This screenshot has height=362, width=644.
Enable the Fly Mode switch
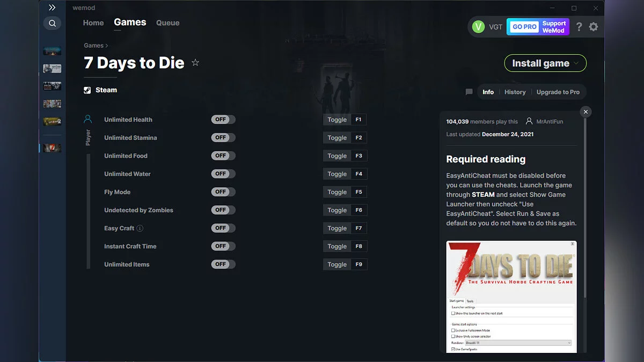223,192
